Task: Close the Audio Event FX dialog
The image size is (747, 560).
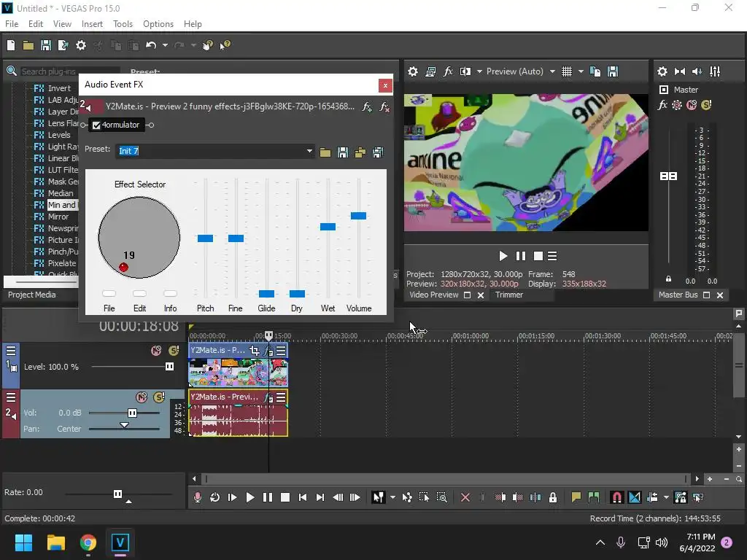Action: point(385,85)
